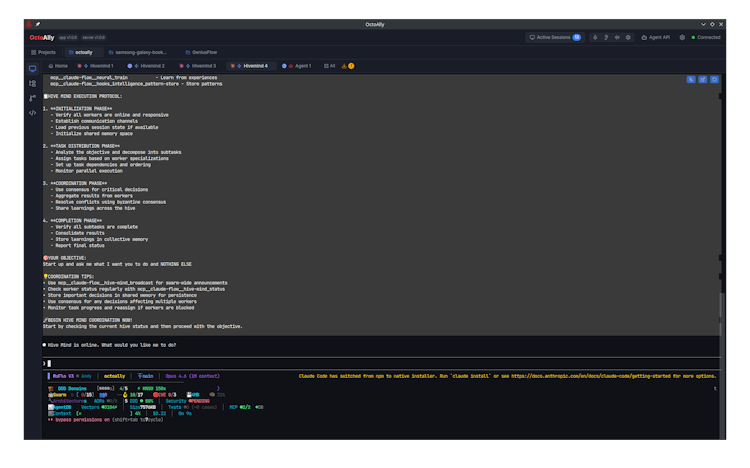Open the file tree sidebar icon
Image resolution: width=750 pixels, height=468 pixels.
click(x=32, y=84)
